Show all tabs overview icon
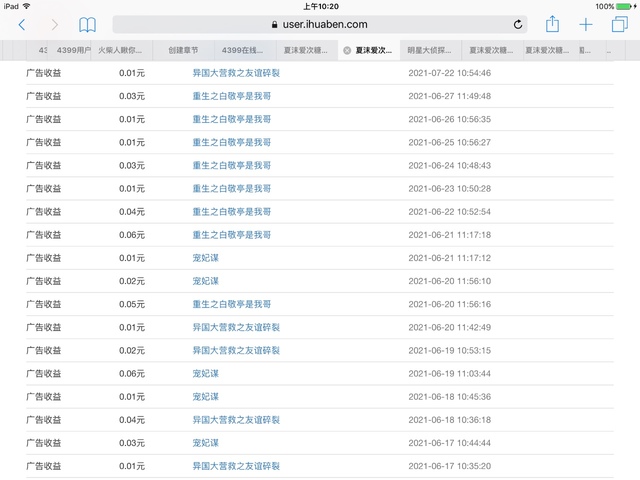 (x=619, y=24)
